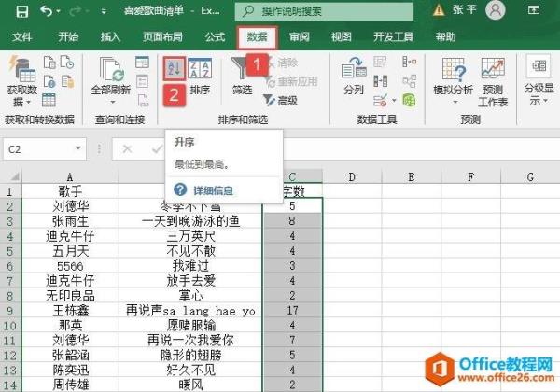The width and height of the screenshot is (560, 392).
Task: Save the workbook with the floppy disk icon
Action: [x=21, y=11]
